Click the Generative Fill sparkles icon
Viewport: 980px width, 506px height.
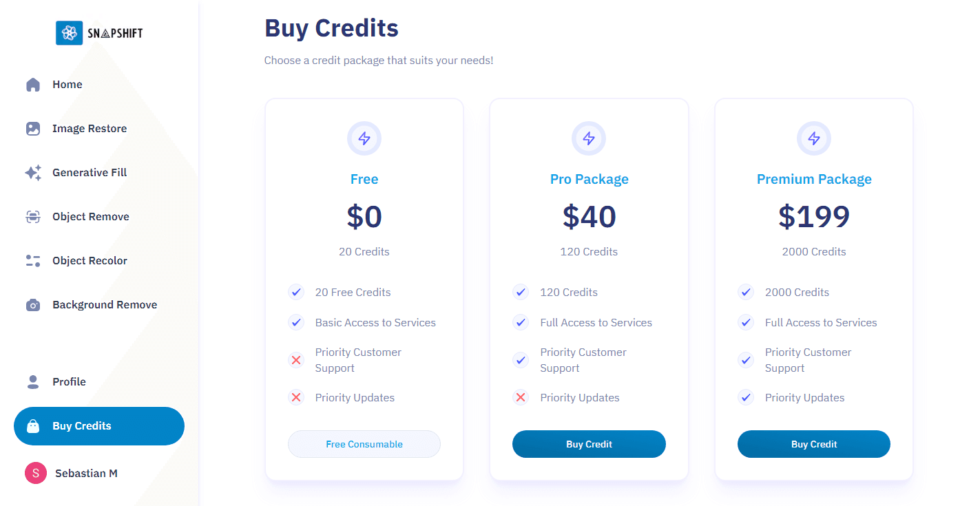[x=33, y=173]
